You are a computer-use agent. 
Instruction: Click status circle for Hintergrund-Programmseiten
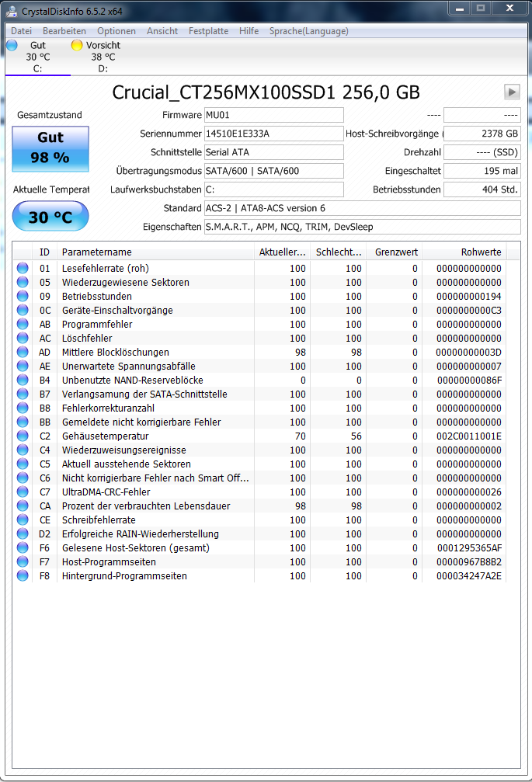[23, 575]
